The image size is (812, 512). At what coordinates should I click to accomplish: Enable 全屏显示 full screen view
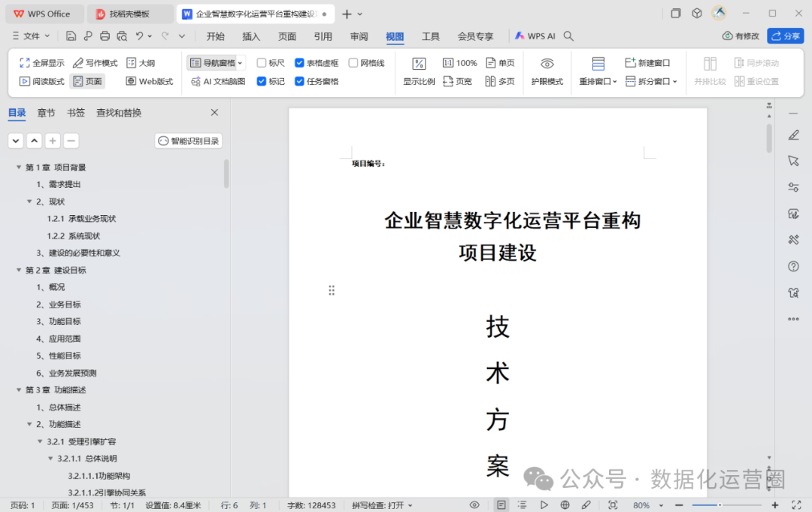(x=42, y=63)
